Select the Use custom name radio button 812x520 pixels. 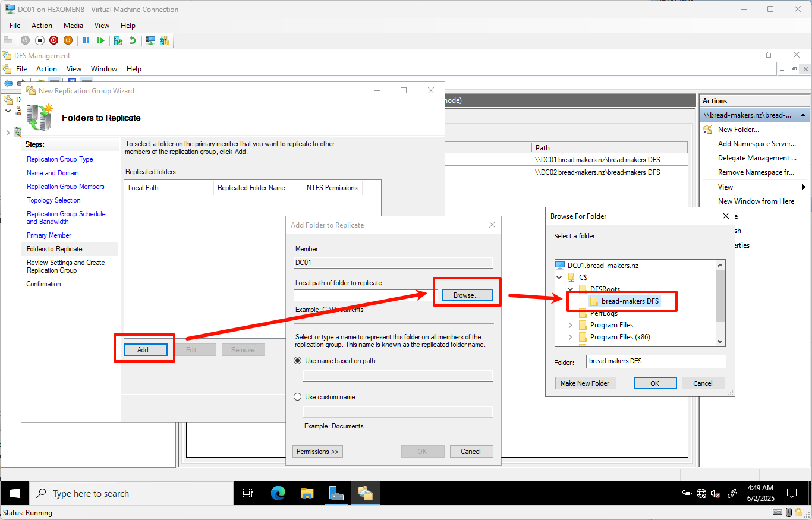[297, 396]
